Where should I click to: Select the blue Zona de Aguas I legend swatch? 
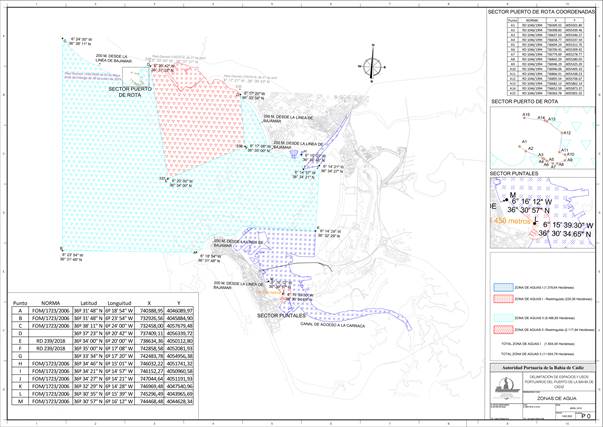point(503,287)
